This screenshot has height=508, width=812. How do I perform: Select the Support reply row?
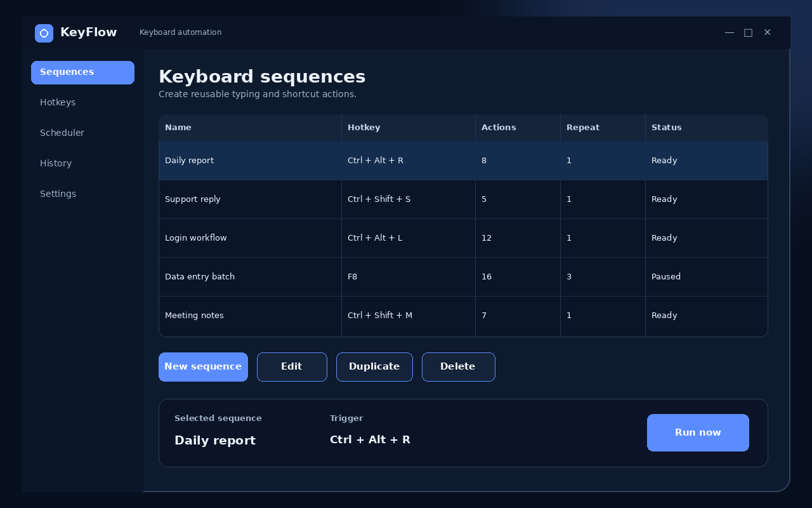(x=463, y=199)
